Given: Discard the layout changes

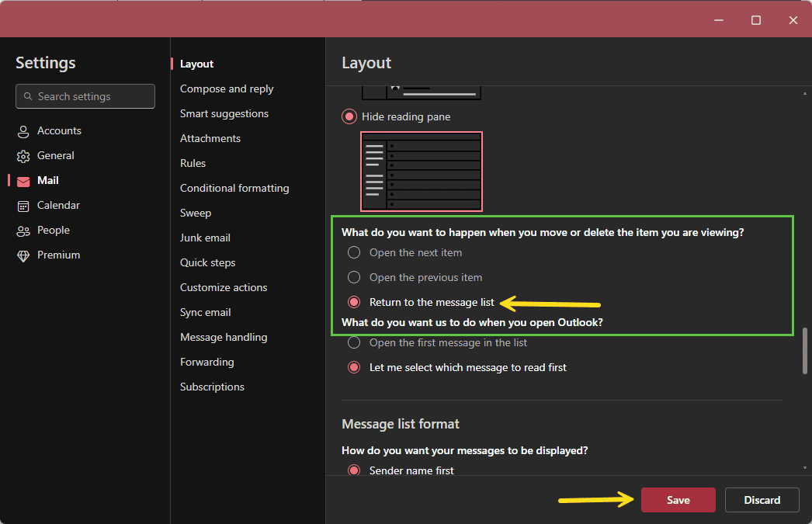Looking at the screenshot, I should [762, 500].
